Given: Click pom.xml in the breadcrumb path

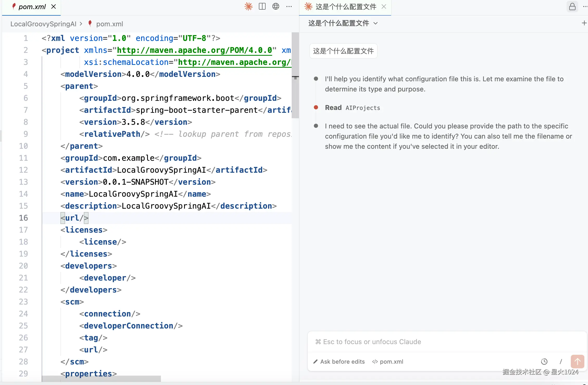Looking at the screenshot, I should (x=109, y=24).
